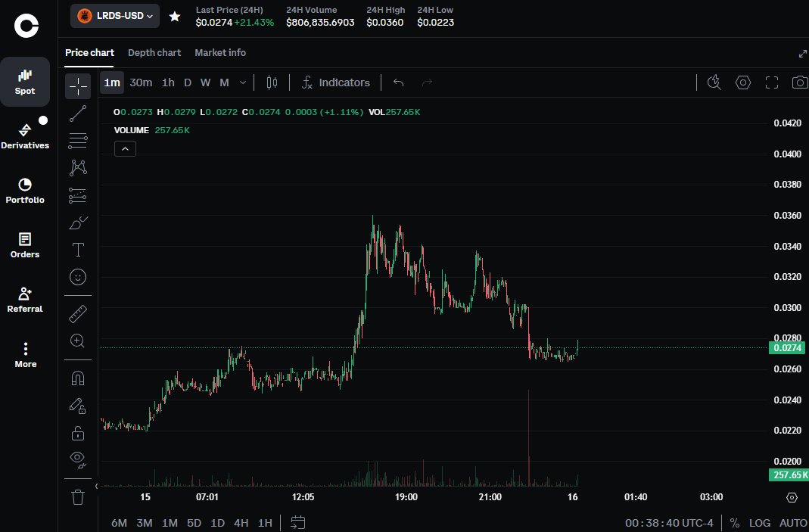Viewport: 809px width, 532px height.
Task: Open the Derivatives section
Action: coord(25,135)
